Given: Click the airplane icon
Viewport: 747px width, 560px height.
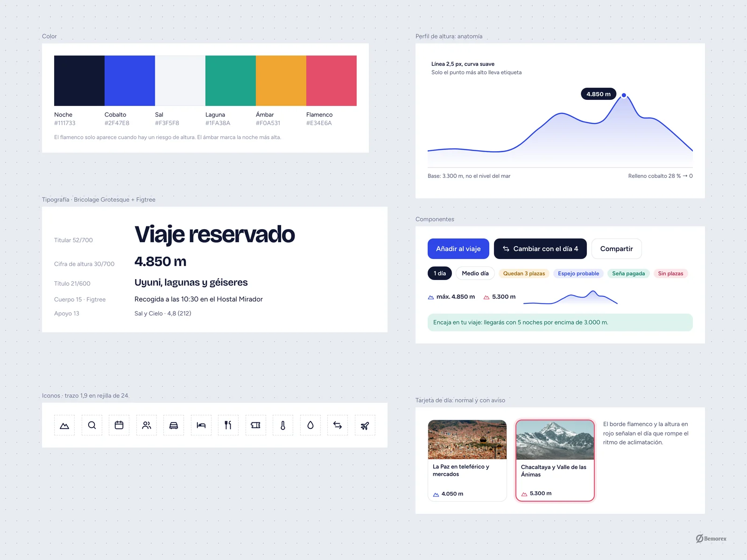Looking at the screenshot, I should pyautogui.click(x=365, y=425).
